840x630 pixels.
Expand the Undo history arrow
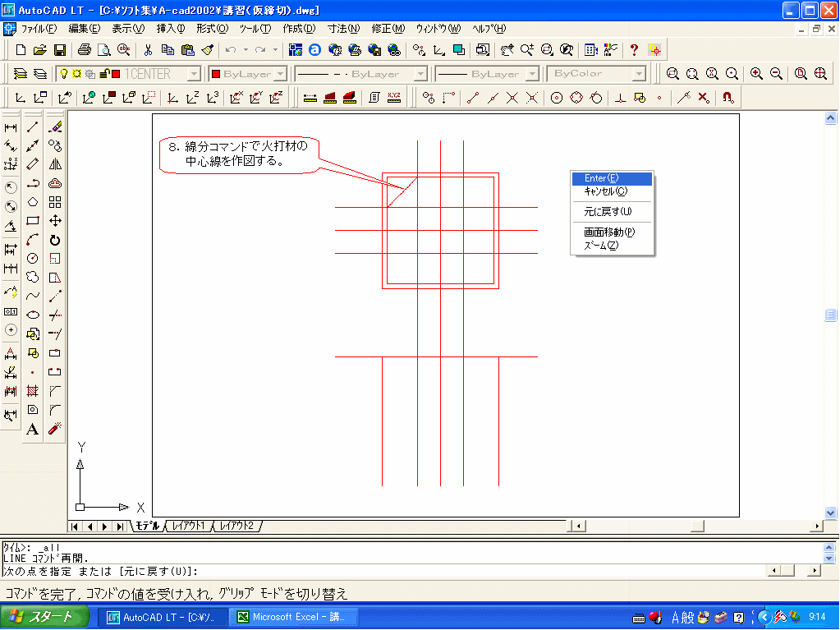tap(246, 50)
